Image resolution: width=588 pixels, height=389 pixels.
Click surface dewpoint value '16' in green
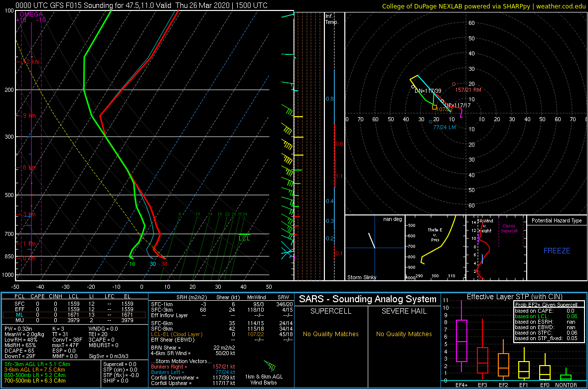coord(132,264)
